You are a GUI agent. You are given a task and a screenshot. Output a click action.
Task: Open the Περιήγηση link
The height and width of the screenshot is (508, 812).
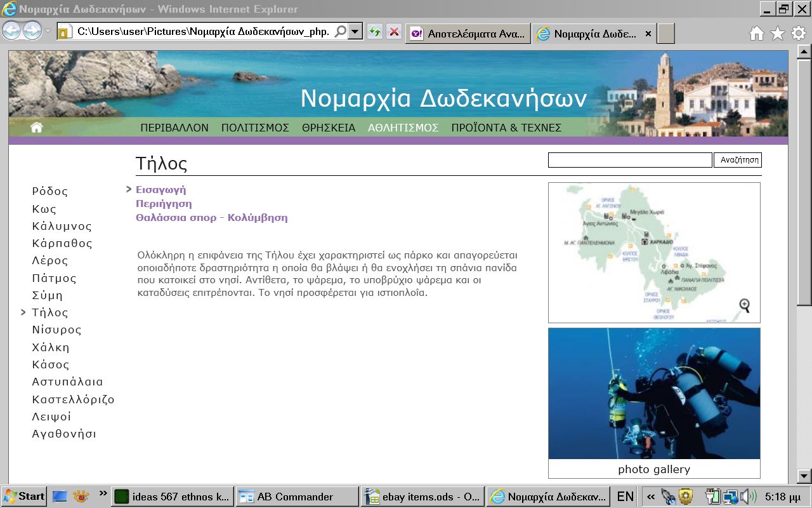coord(164,204)
